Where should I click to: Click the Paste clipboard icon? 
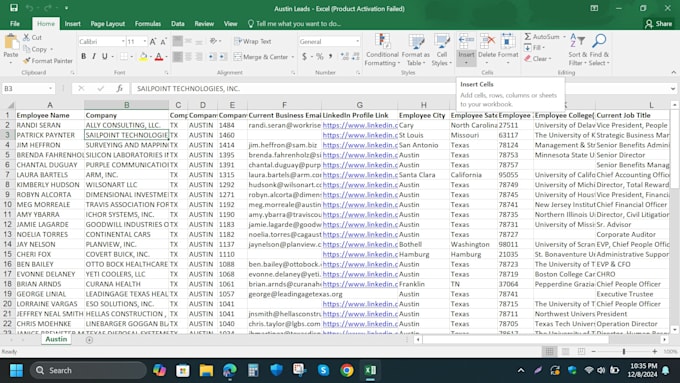tap(11, 42)
